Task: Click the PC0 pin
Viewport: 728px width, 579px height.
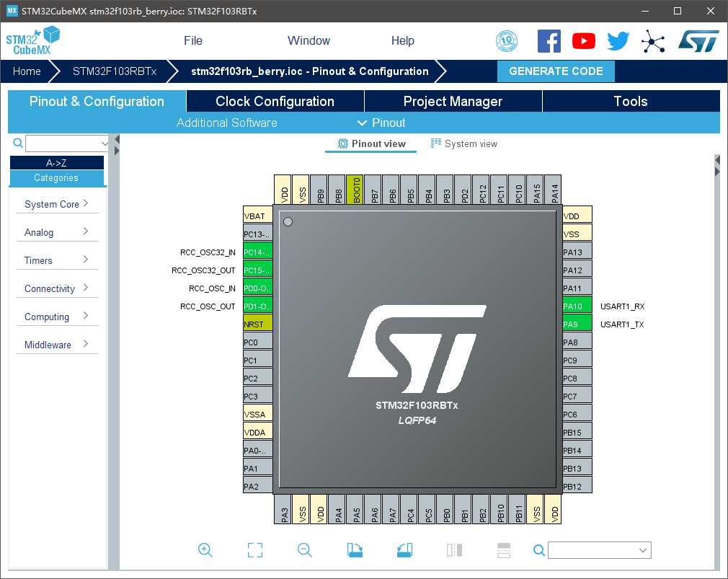Action: 257,342
